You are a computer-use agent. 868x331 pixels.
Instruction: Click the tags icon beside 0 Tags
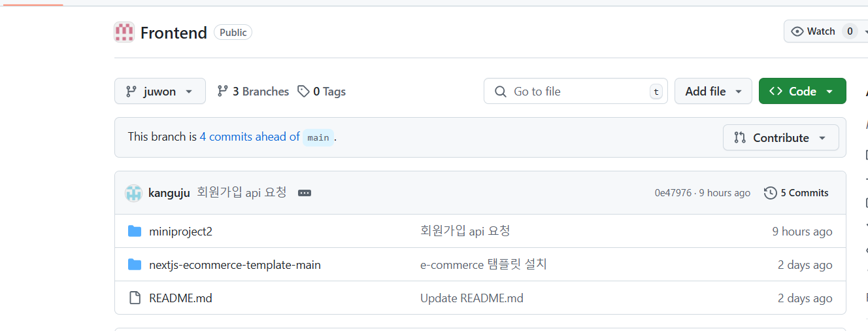(303, 92)
